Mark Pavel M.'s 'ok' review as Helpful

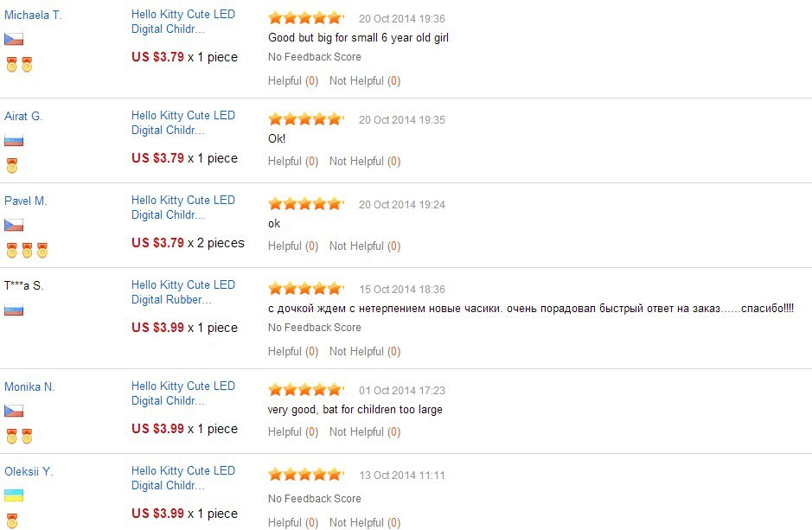(293, 246)
